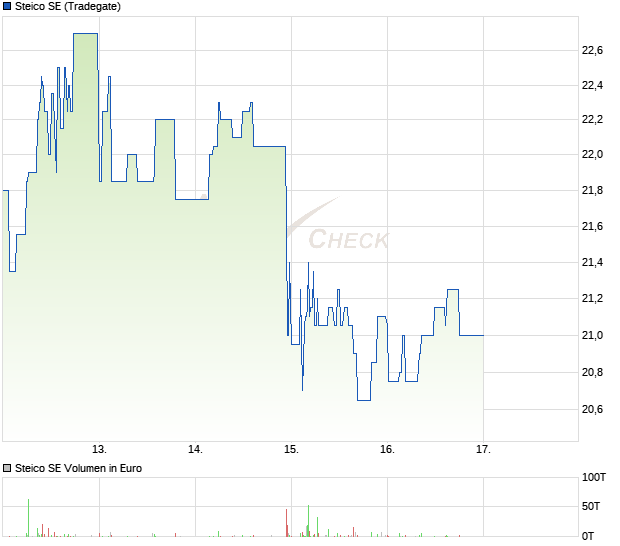Click the 22,6 price axis label
Screen dimensions: 620x546
(x=592, y=50)
